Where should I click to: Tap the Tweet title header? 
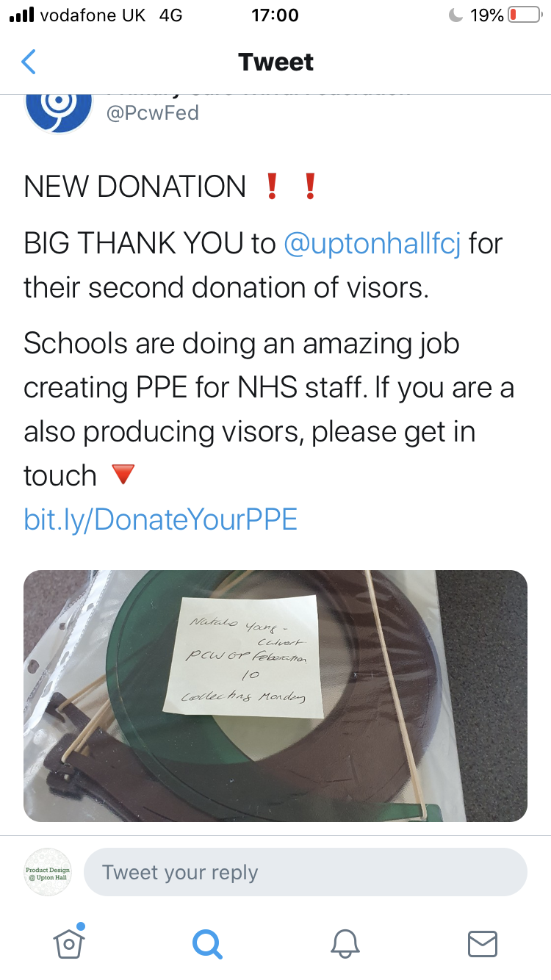pos(275,62)
